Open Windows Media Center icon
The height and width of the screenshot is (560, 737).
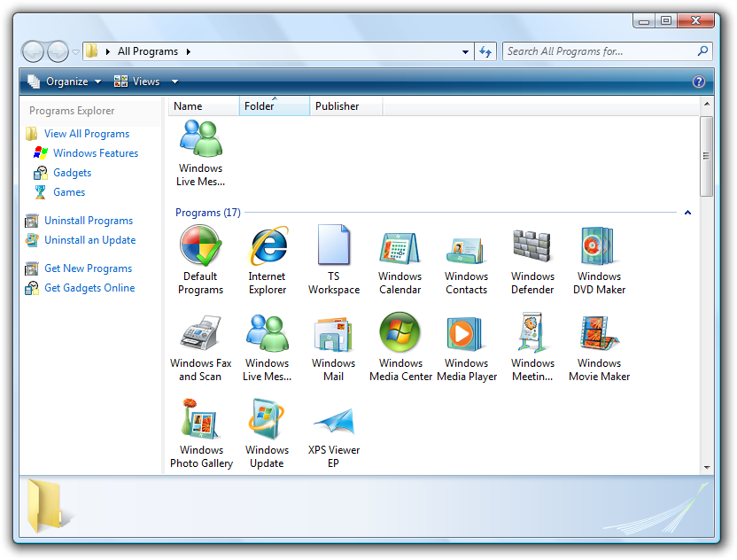click(x=400, y=333)
